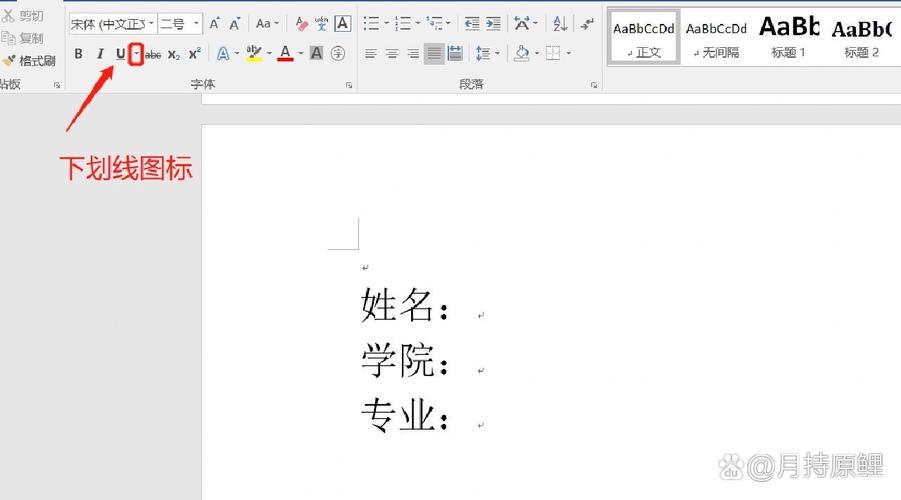Open font (字体) dialog launcher
The height and width of the screenshot is (500, 901).
[349, 85]
